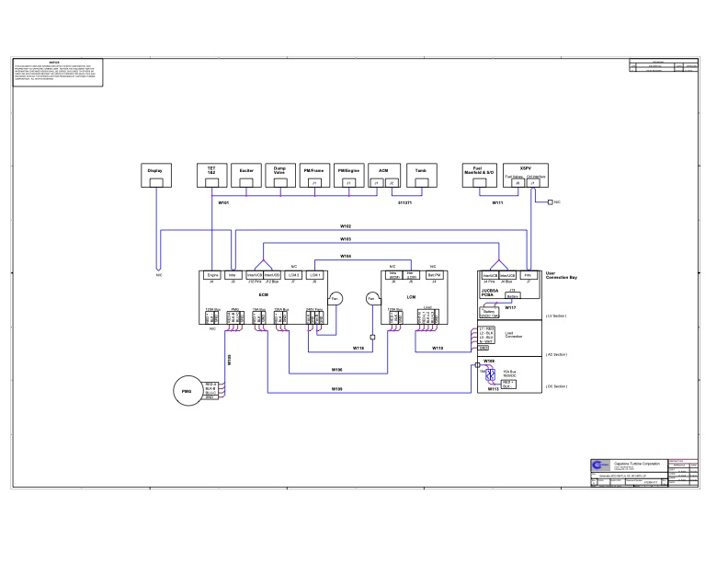Click the PM/Frame block

314,175
